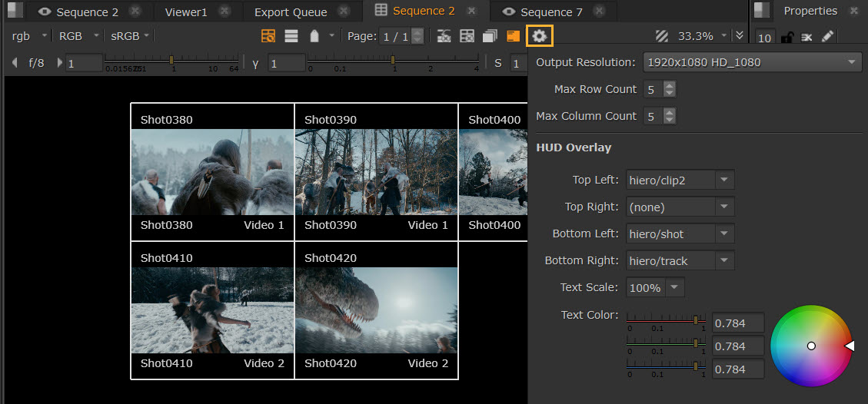Select the first Sequence 2 viewer tab
The height and width of the screenshot is (404, 868).
pyautogui.click(x=88, y=12)
